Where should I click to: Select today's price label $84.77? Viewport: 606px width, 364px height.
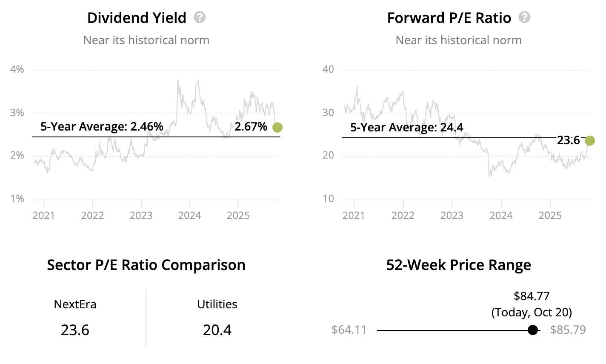[532, 296]
